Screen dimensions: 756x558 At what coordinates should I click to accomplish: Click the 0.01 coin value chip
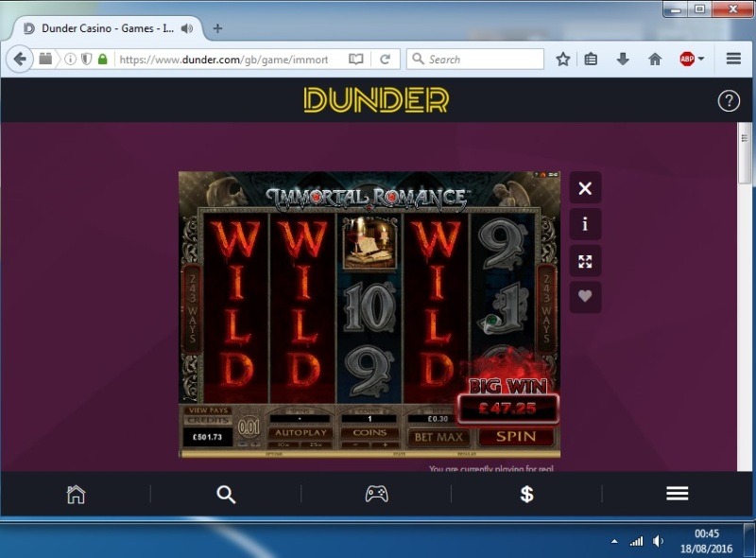tap(249, 427)
